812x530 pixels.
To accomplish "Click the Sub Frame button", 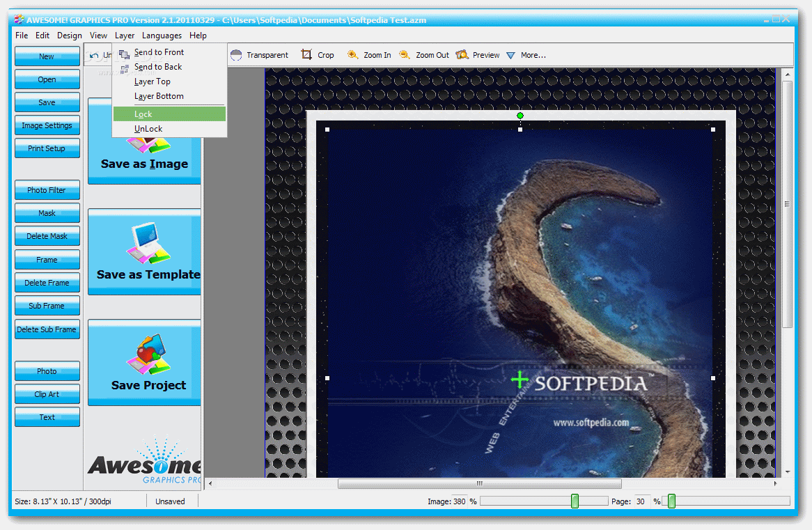I will pyautogui.click(x=47, y=306).
